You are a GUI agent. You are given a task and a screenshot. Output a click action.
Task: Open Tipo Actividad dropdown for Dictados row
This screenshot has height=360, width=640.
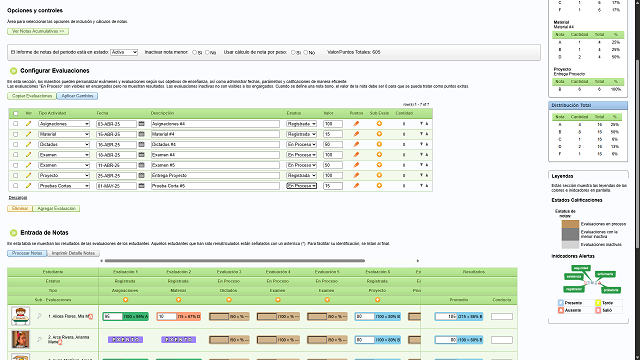click(64, 144)
